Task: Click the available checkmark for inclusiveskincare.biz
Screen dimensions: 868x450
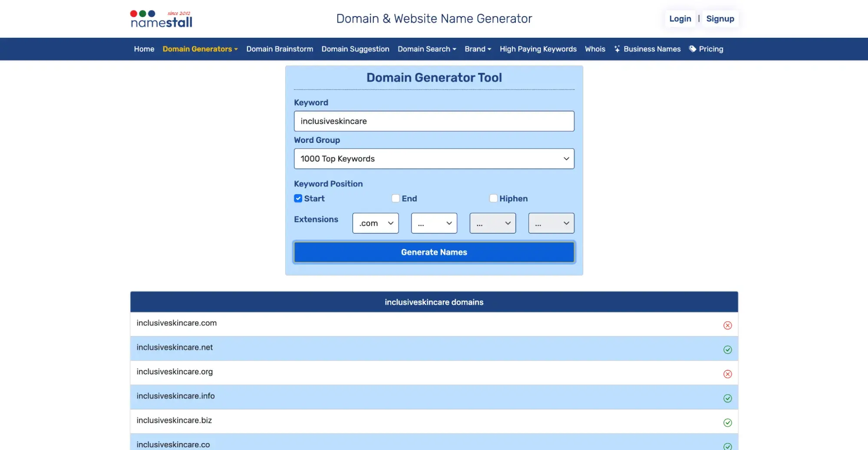Action: point(727,423)
